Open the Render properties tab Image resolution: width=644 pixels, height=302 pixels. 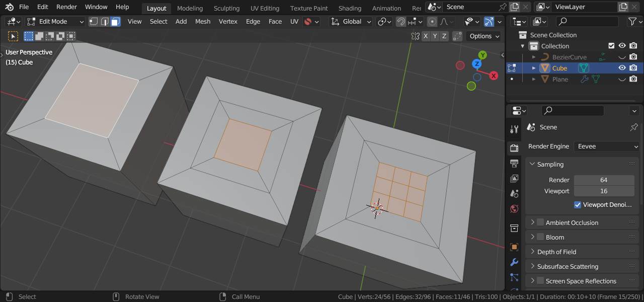pos(514,148)
